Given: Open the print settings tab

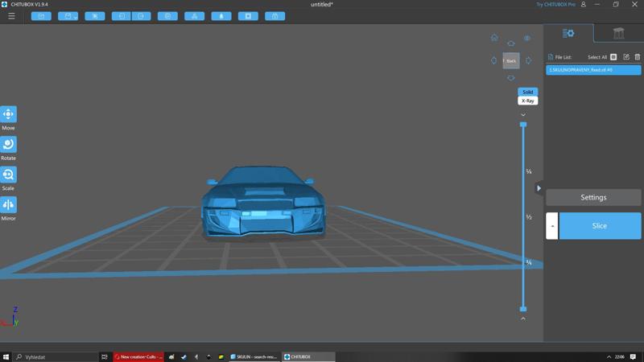Looking at the screenshot, I should tap(568, 33).
